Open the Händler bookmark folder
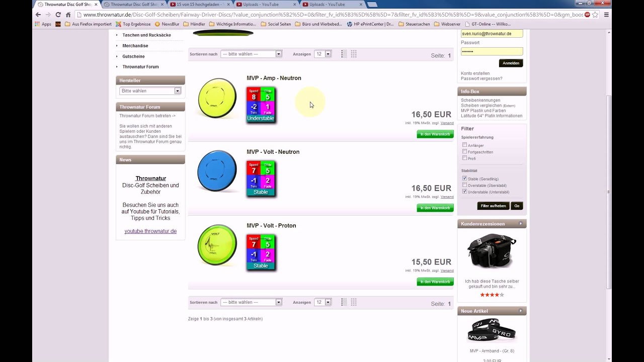Viewport: 644px width, 362px height. 194,24
